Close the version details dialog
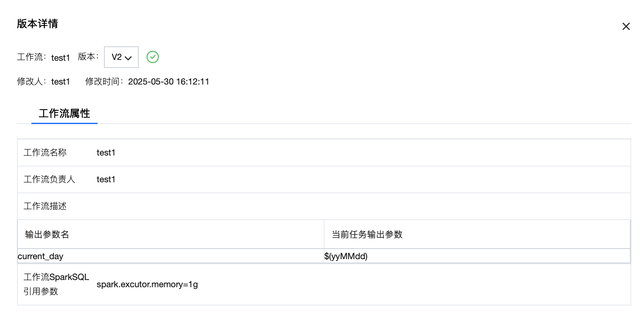The height and width of the screenshot is (328, 644). 626,26
